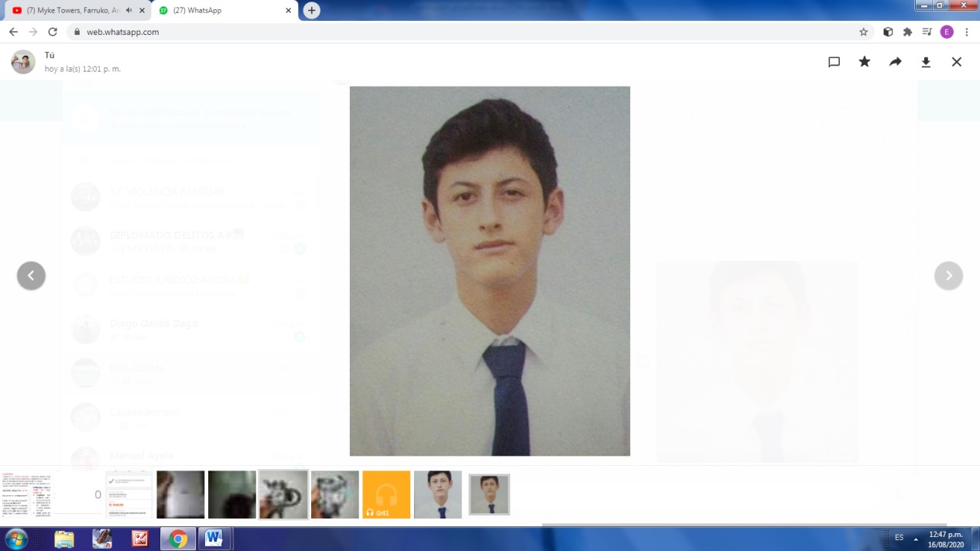Open the Chrome three-dot menu
The height and width of the screenshot is (551, 980).
pos(967,32)
